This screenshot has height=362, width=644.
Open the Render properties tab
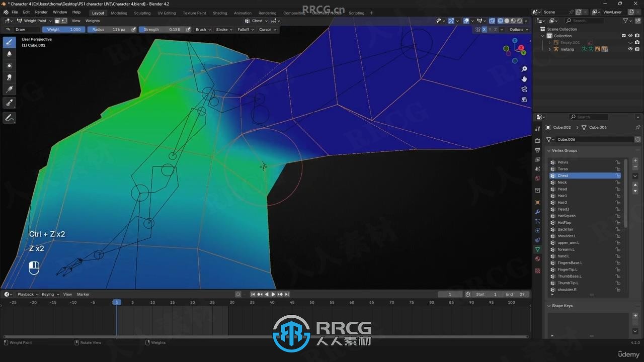537,140
